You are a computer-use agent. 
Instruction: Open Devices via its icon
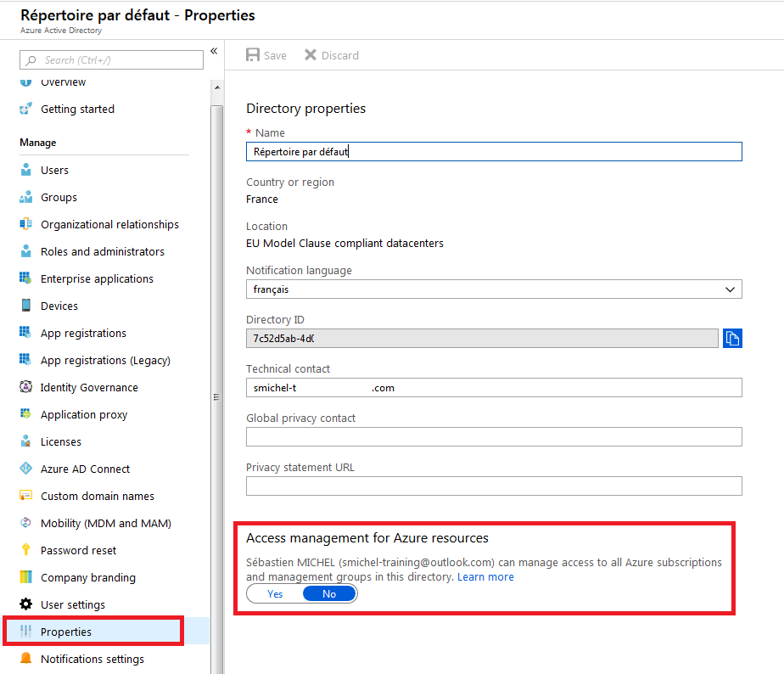25,306
